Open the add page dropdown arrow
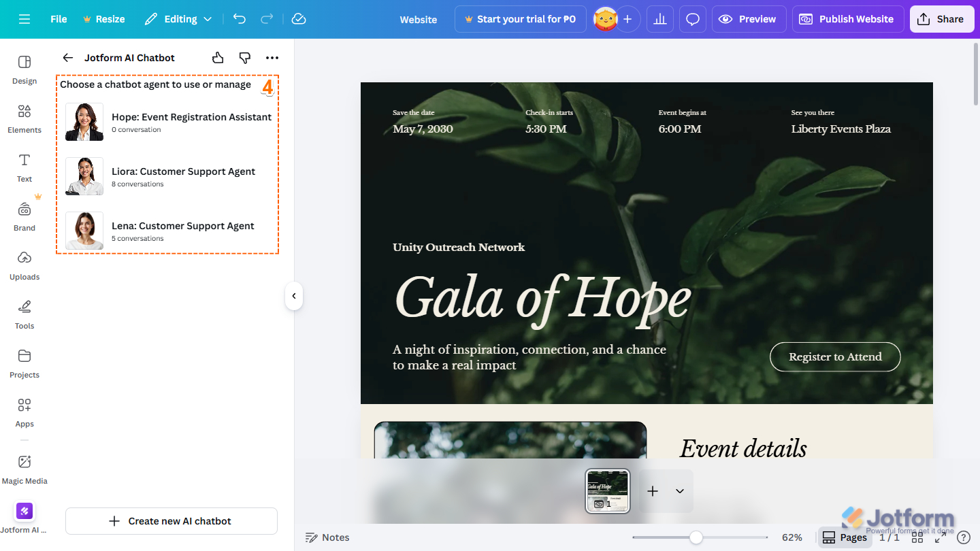This screenshot has width=980, height=551. coord(679,490)
